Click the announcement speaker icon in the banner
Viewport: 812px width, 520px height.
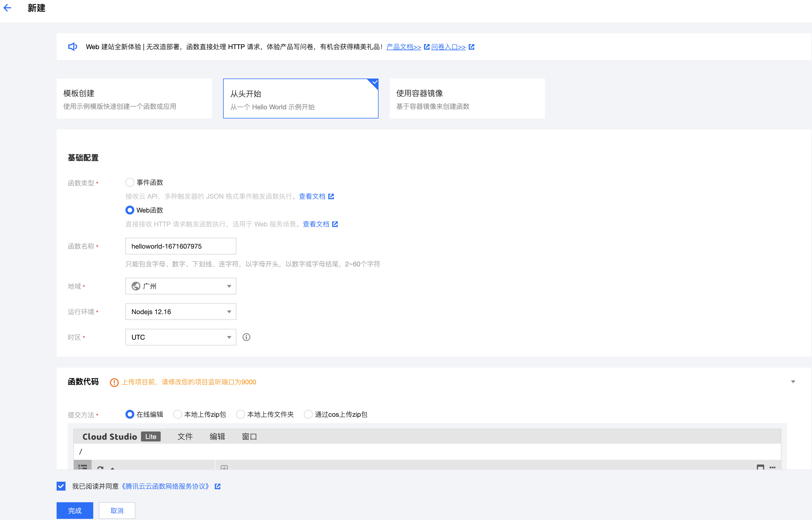coord(73,47)
